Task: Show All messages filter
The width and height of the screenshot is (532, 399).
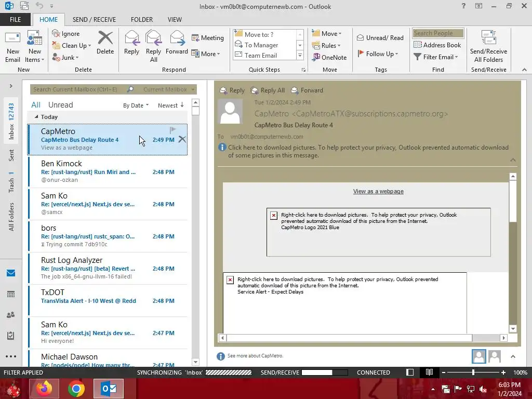Action: (36, 105)
